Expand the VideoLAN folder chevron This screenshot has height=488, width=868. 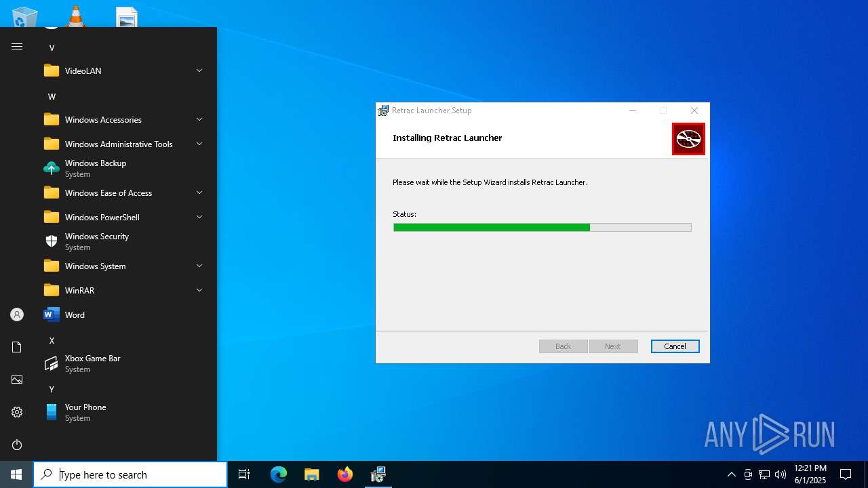pyautogui.click(x=199, y=70)
